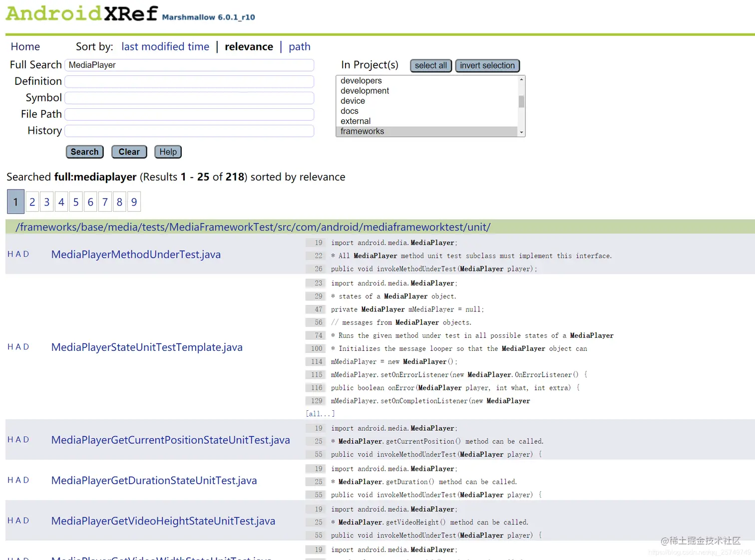The width and height of the screenshot is (755, 560).
Task: Expand [all...] matches for MediaPlayerStateUnitTestTemplate.java
Action: tap(320, 414)
